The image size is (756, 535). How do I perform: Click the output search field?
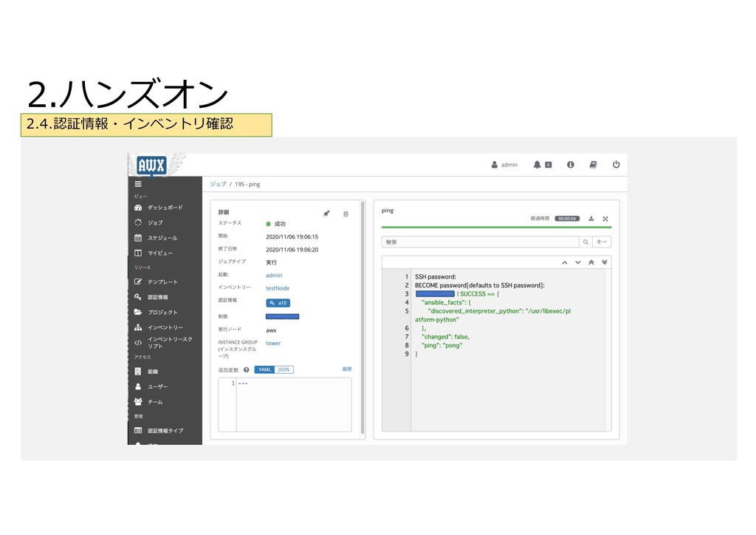point(480,242)
